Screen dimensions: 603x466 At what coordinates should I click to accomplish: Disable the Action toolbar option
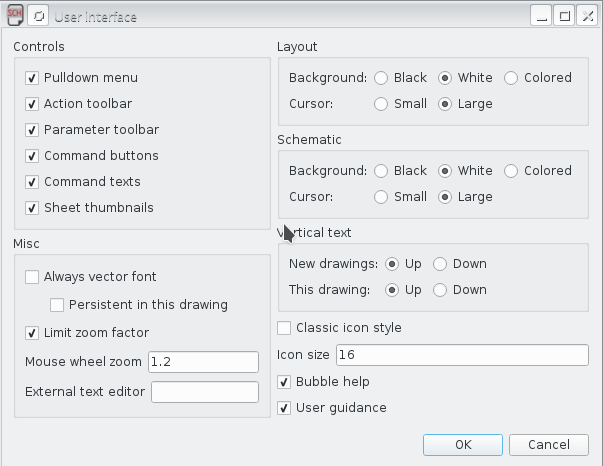[32, 104]
